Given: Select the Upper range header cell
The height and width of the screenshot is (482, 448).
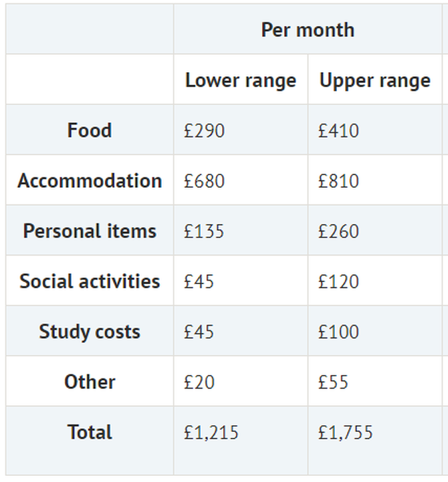Looking at the screenshot, I should (375, 81).
